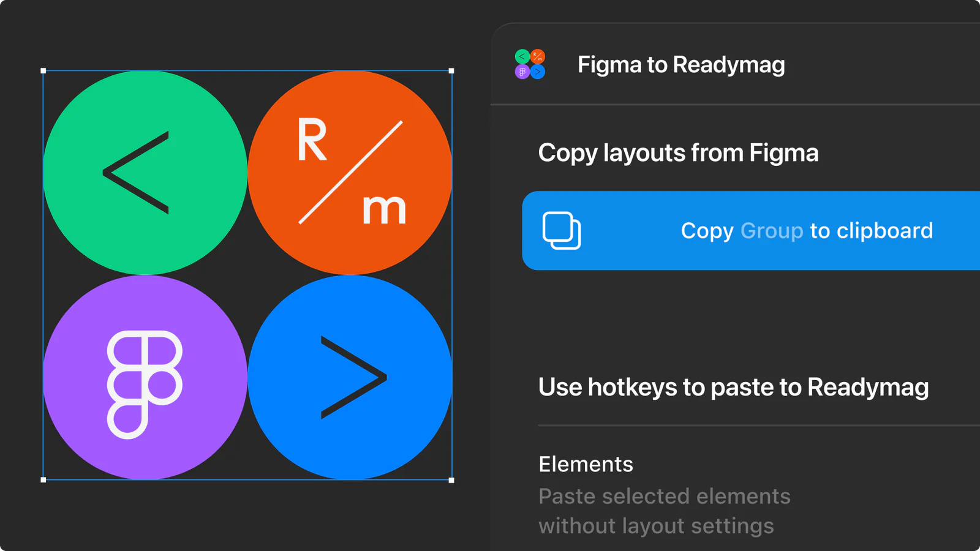The width and height of the screenshot is (980, 551).
Task: Click the Copy Group to clipboard button
Action: (x=751, y=231)
